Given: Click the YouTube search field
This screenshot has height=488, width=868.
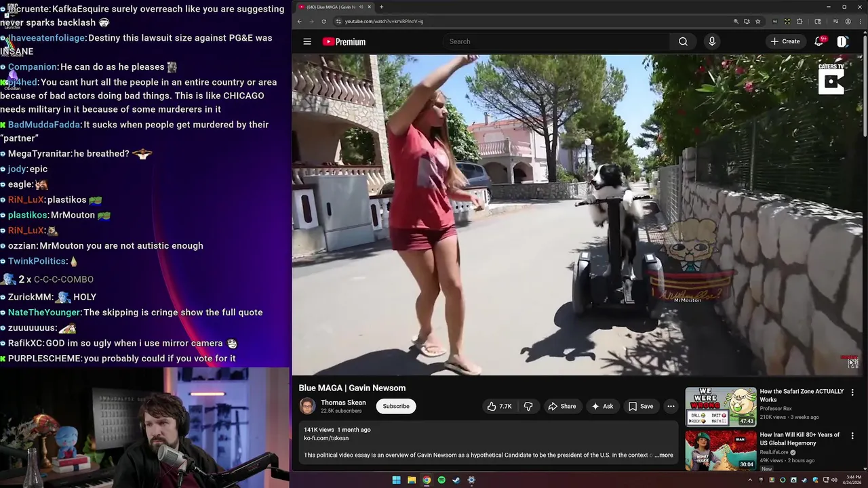Looking at the screenshot, I should click(556, 41).
